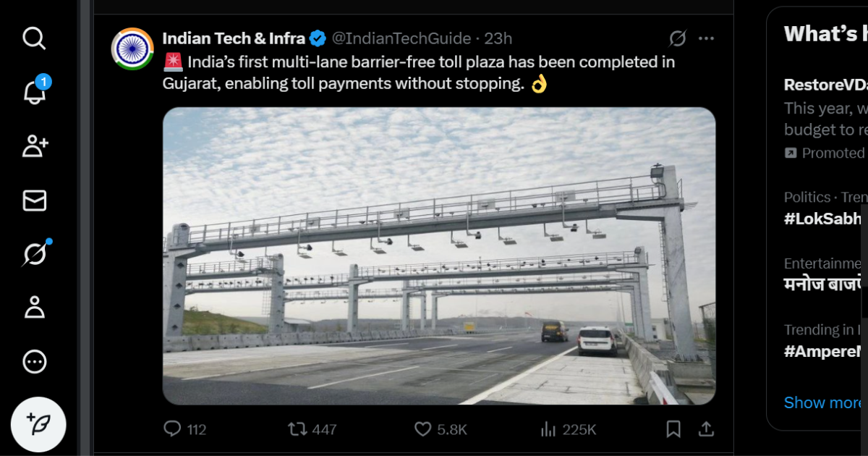Expand the sidebar More circle menu
Image resolution: width=868 pixels, height=456 pixels.
[x=34, y=362]
